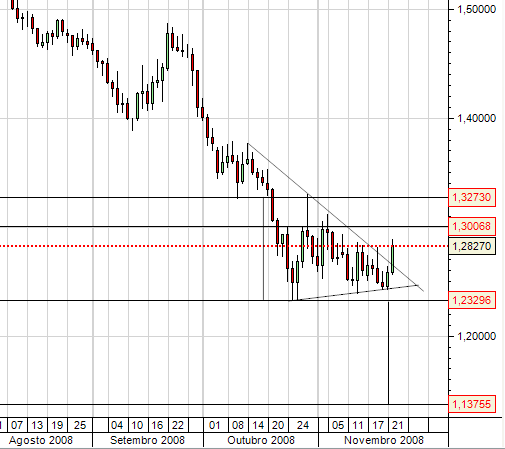Select the Novembro 2008 month label
This screenshot has width=505, height=449.
(x=384, y=440)
